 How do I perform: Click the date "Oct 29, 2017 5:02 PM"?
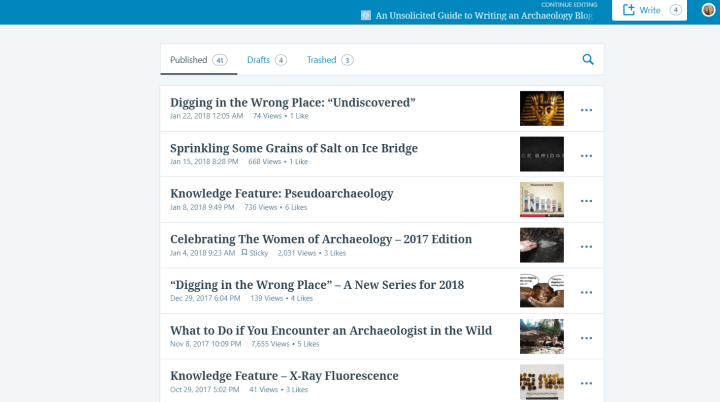click(205, 390)
